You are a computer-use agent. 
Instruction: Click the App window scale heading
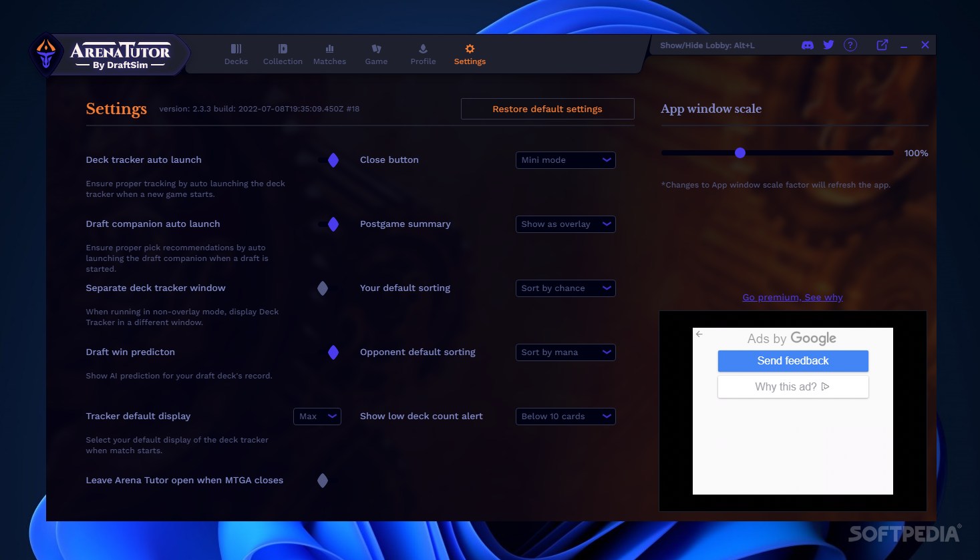pos(711,109)
